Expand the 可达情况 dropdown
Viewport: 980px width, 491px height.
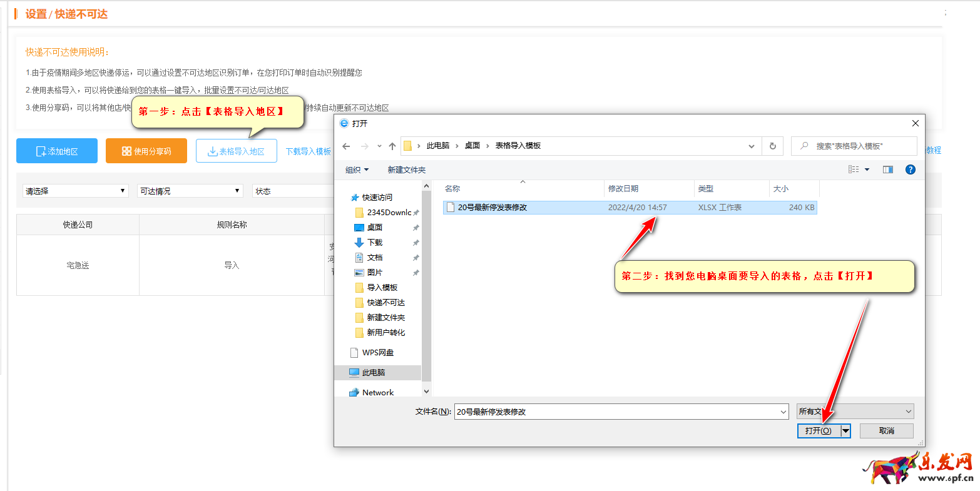pyautogui.click(x=190, y=191)
